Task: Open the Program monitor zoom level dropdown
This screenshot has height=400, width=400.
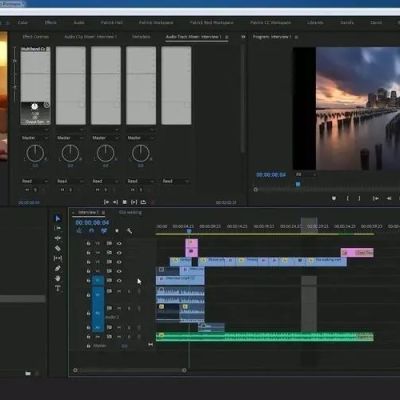Action: tap(306, 174)
